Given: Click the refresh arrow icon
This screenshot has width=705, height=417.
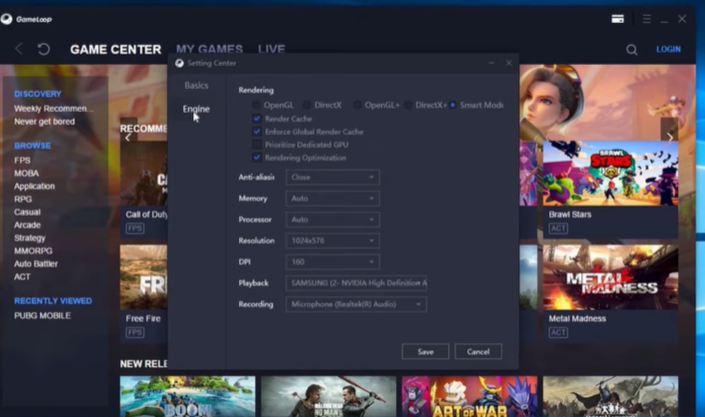Looking at the screenshot, I should tap(43, 49).
